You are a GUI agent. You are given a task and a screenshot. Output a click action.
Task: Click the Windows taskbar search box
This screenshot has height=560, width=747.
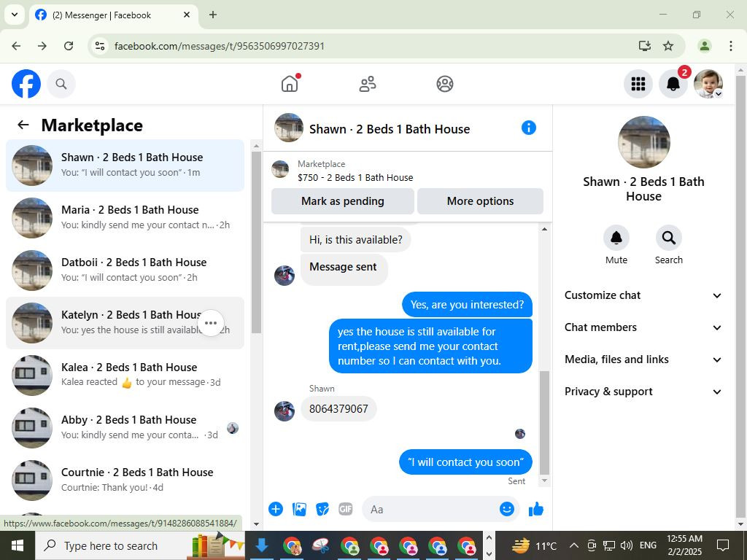[x=140, y=545]
